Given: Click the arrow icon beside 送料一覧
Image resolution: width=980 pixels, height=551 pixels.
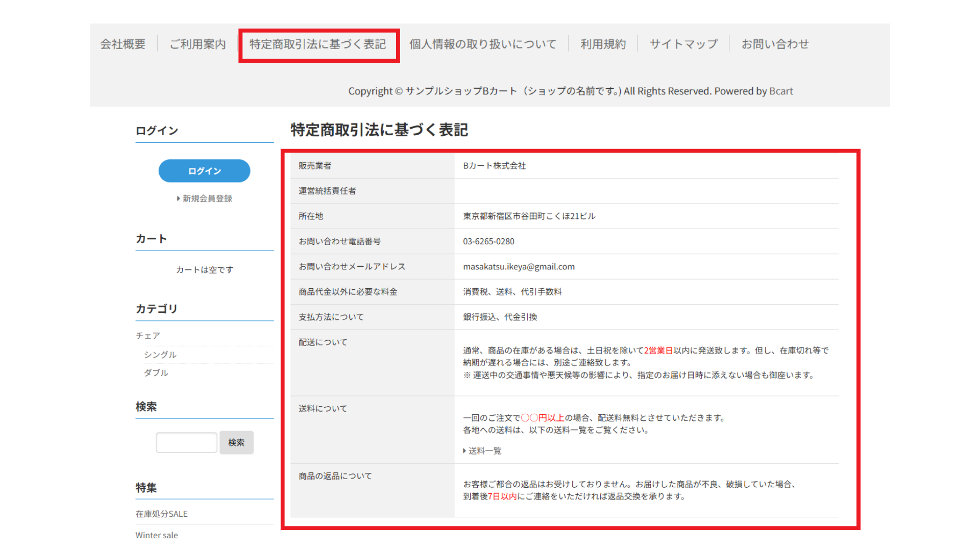Looking at the screenshot, I should (464, 451).
